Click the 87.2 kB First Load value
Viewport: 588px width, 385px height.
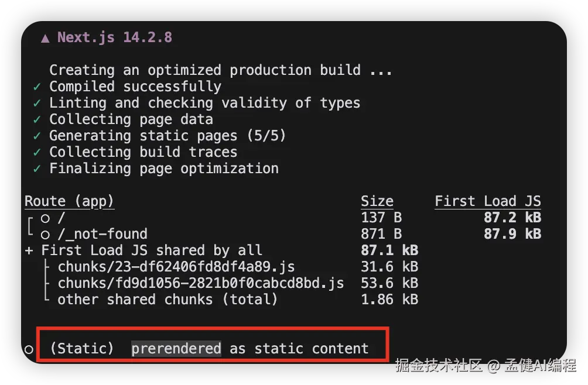(x=512, y=218)
